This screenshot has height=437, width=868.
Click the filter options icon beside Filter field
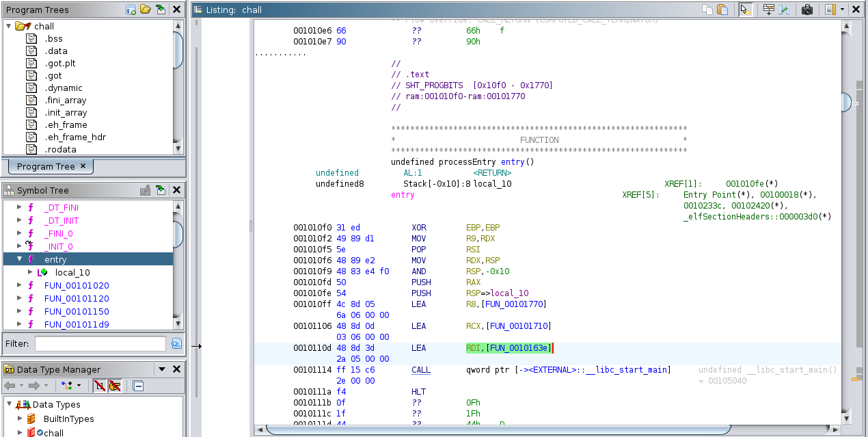(176, 343)
